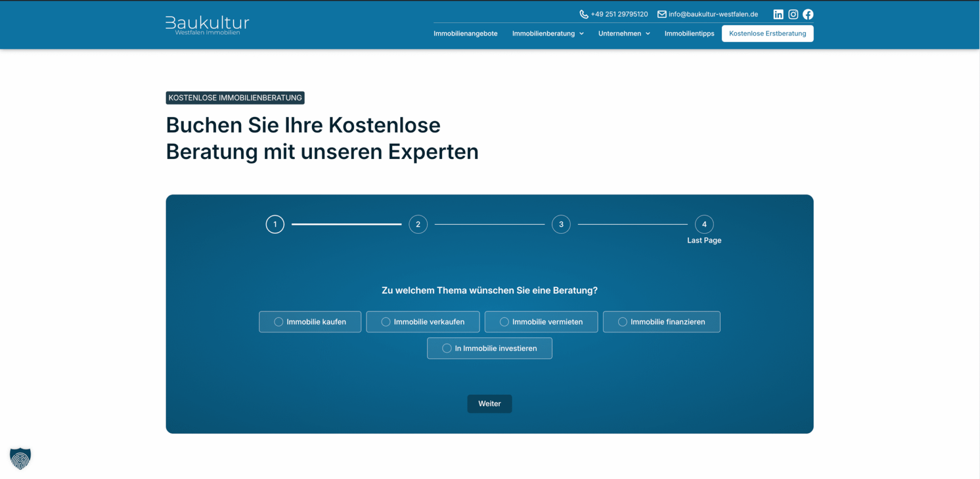Expand the Unternehmen dropdown menu
Viewport: 980px width, 479px height.
click(x=624, y=34)
